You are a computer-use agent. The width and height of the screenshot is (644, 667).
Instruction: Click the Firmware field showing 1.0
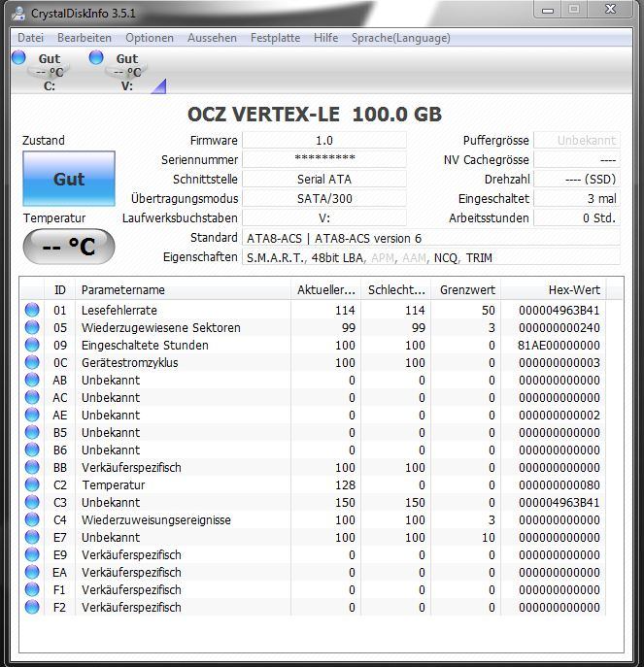click(324, 141)
